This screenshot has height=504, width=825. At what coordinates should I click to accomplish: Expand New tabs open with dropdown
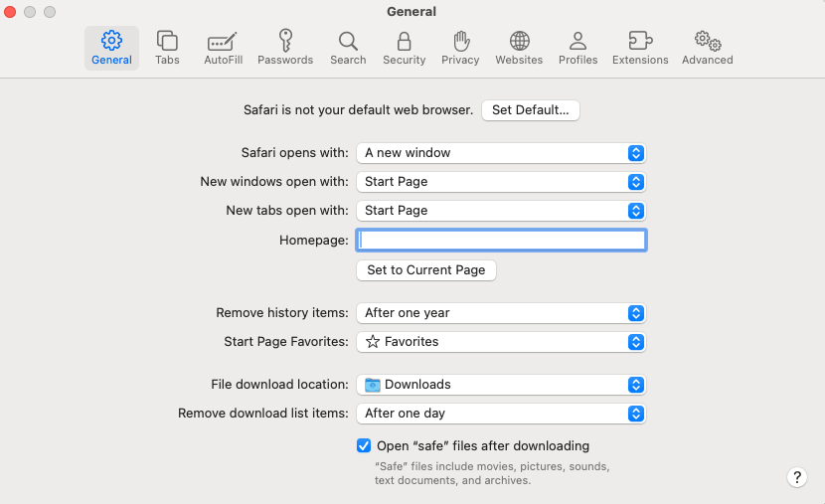tap(501, 211)
